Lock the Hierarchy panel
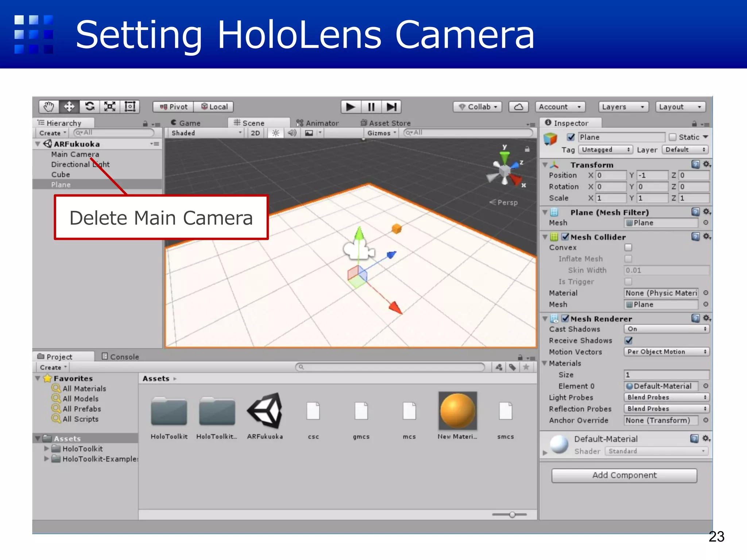The image size is (747, 560). (145, 124)
